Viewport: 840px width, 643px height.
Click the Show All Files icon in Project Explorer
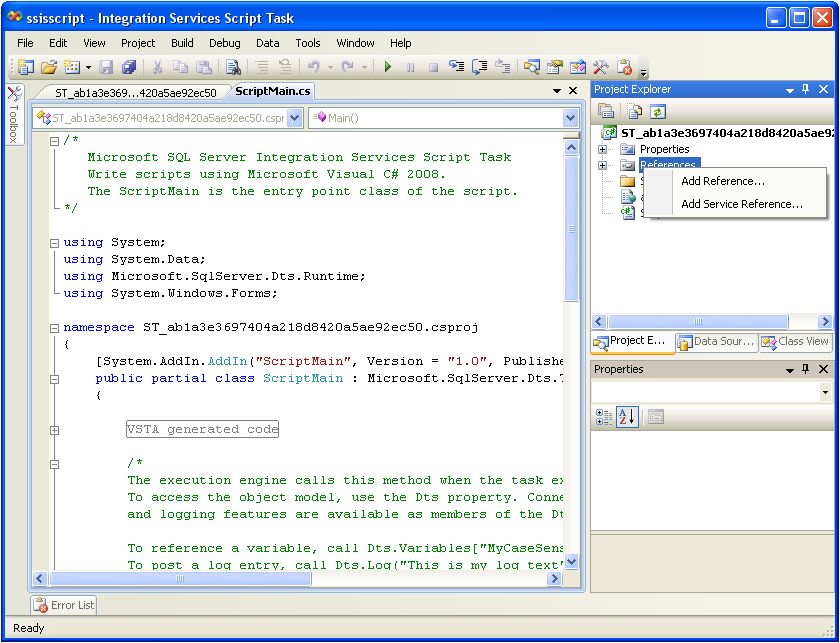click(633, 111)
